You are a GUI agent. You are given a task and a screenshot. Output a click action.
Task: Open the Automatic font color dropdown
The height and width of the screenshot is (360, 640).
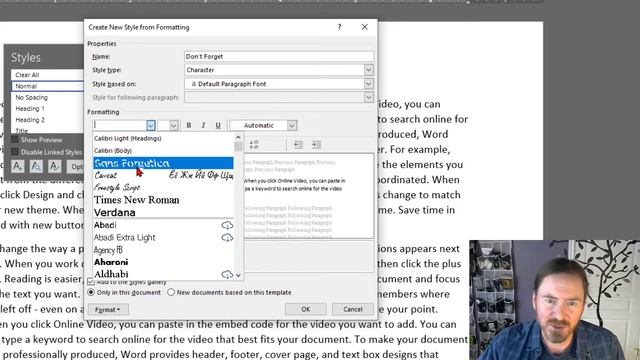[x=291, y=125]
